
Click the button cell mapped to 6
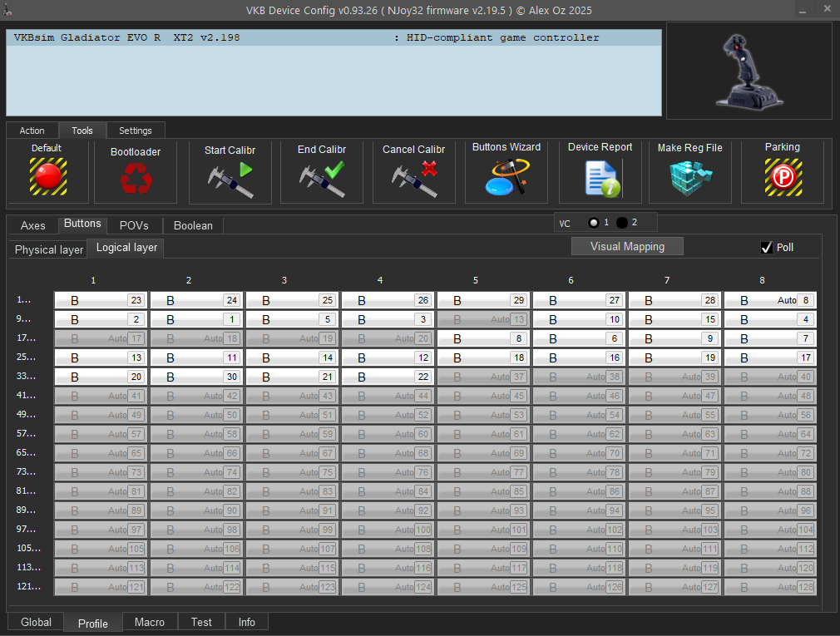[579, 338]
